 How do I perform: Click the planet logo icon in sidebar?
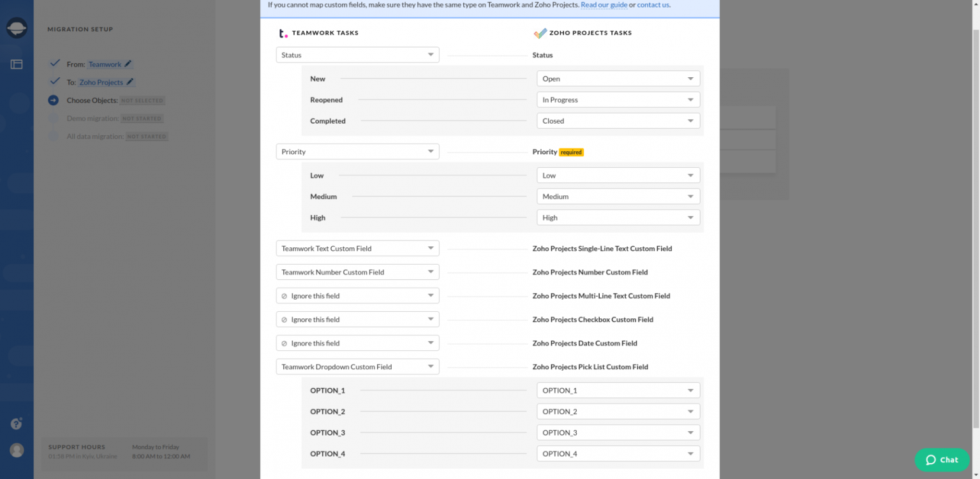17,28
